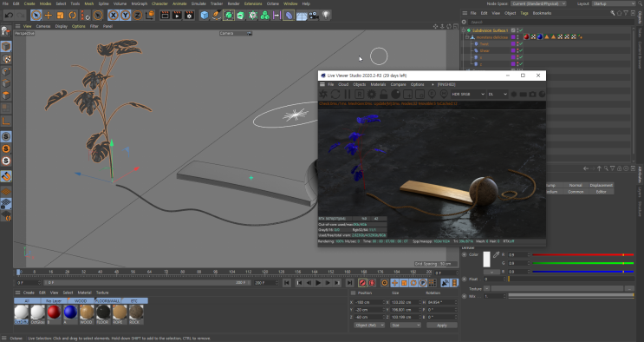This screenshot has width=644, height=342.
Task: Toggle Z axis lock
Action: pos(138,16)
